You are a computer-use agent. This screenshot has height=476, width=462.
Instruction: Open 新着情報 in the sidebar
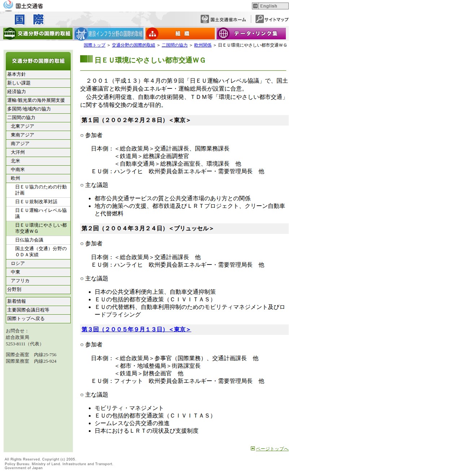(x=38, y=301)
